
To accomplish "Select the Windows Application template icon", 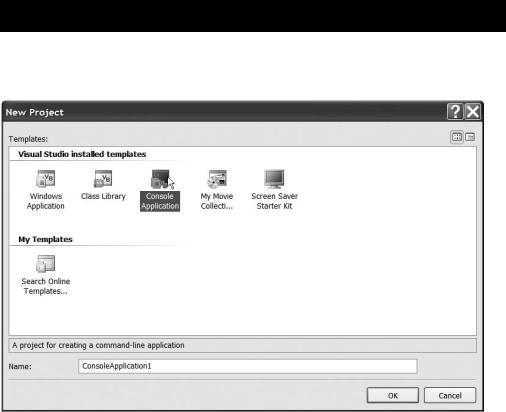I will tap(46, 179).
